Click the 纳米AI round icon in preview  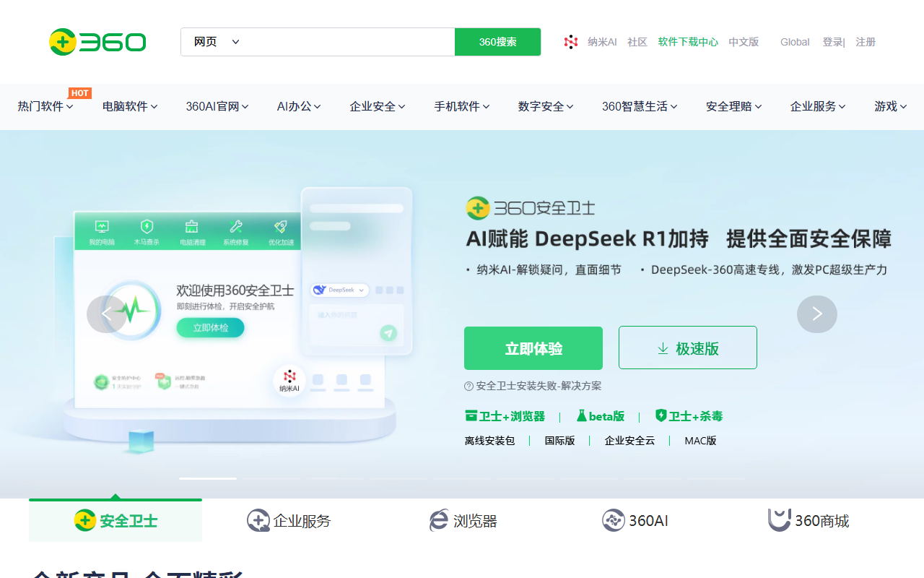tap(289, 380)
